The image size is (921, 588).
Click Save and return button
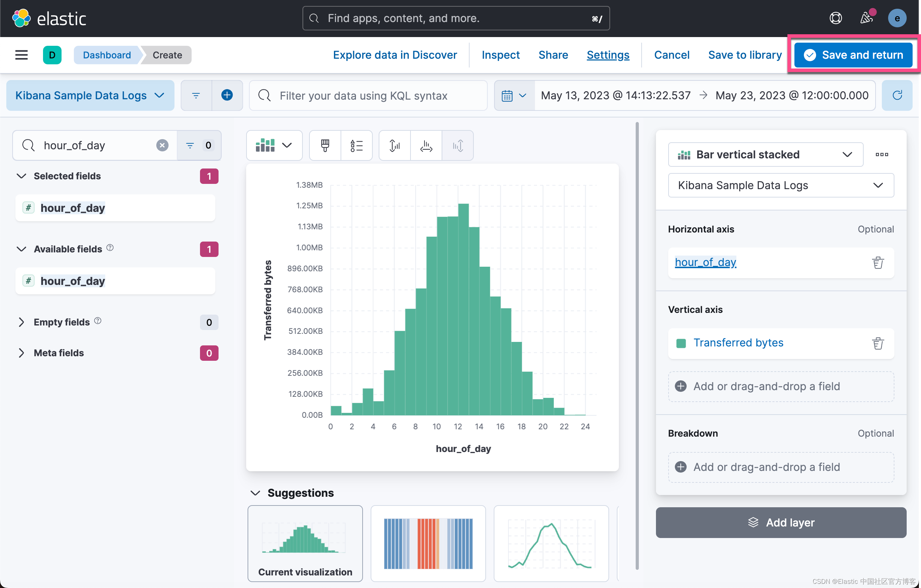pyautogui.click(x=853, y=55)
